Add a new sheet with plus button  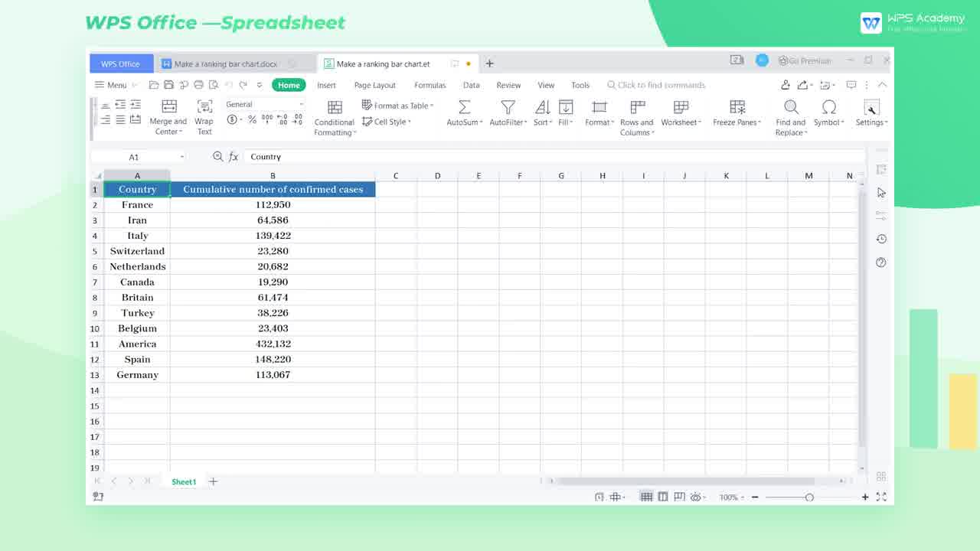[x=213, y=481]
